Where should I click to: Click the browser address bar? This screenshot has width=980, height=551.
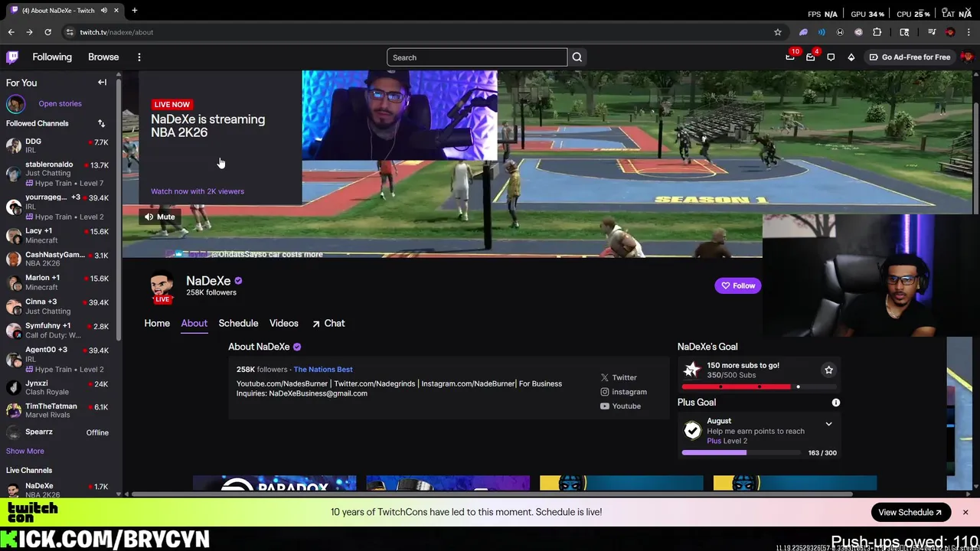(421, 32)
